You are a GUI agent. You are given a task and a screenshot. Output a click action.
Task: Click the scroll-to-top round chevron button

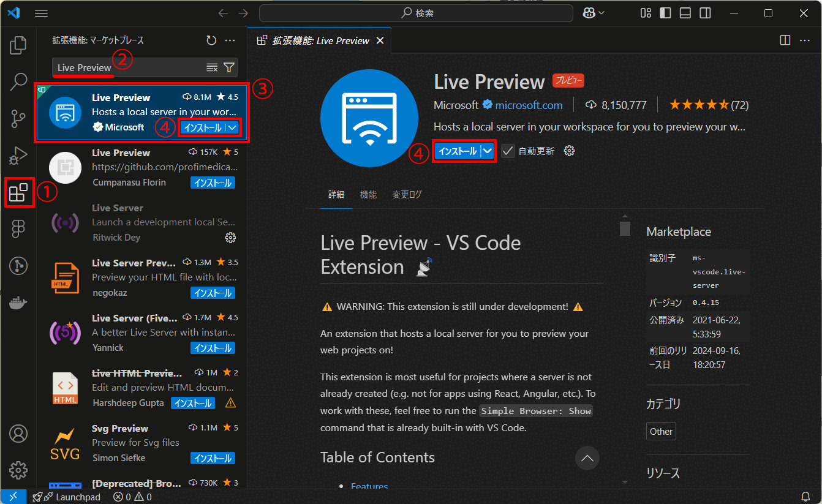tap(587, 458)
